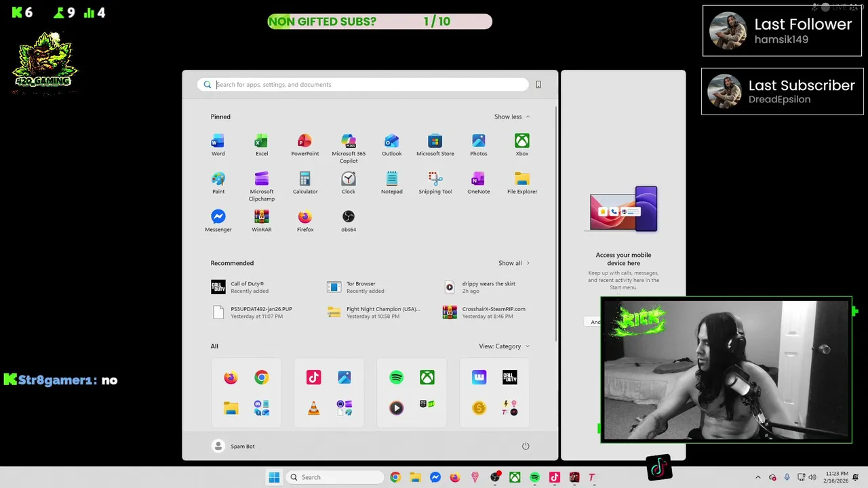Click the microphone tray icon
This screenshot has width=868, height=488.
click(x=787, y=477)
